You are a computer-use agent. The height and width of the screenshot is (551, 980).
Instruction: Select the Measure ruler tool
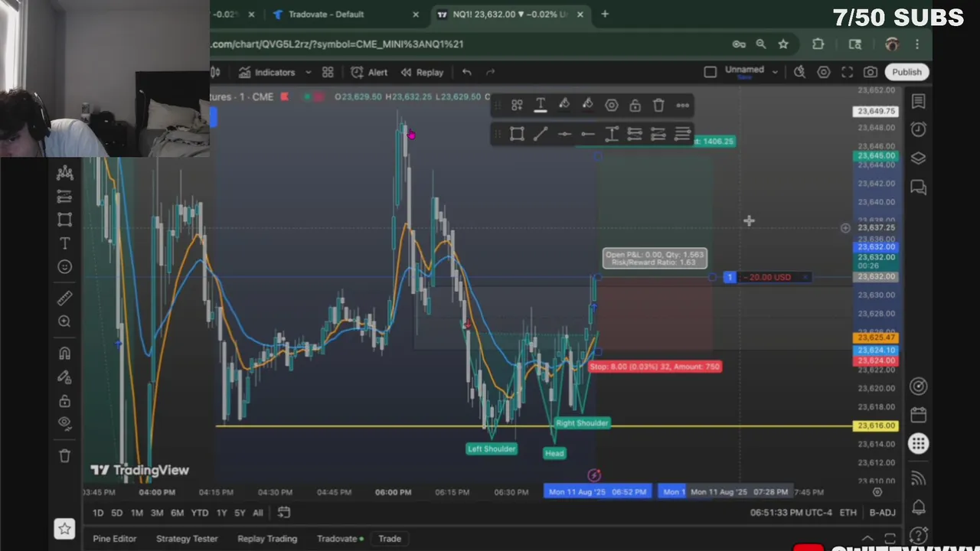click(x=64, y=298)
